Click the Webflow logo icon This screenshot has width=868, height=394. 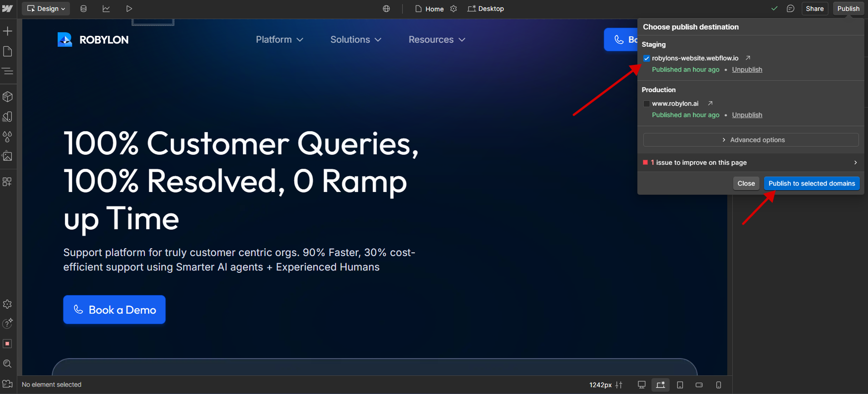pos(7,9)
